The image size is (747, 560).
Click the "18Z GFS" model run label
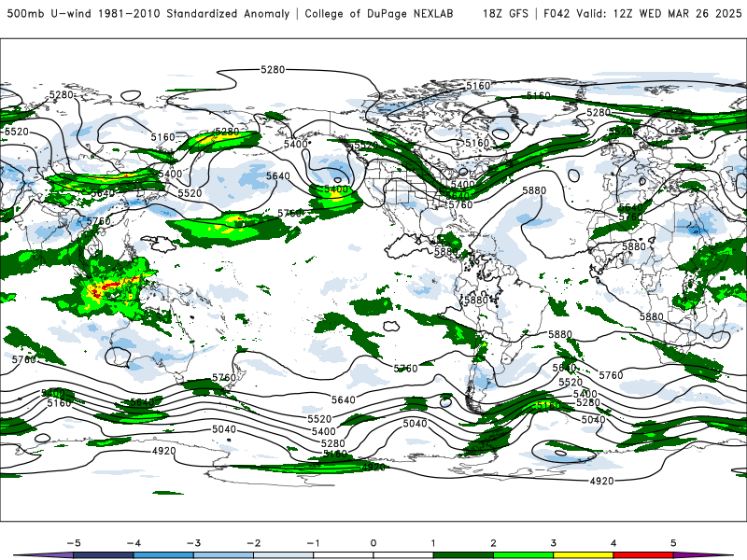[505, 13]
